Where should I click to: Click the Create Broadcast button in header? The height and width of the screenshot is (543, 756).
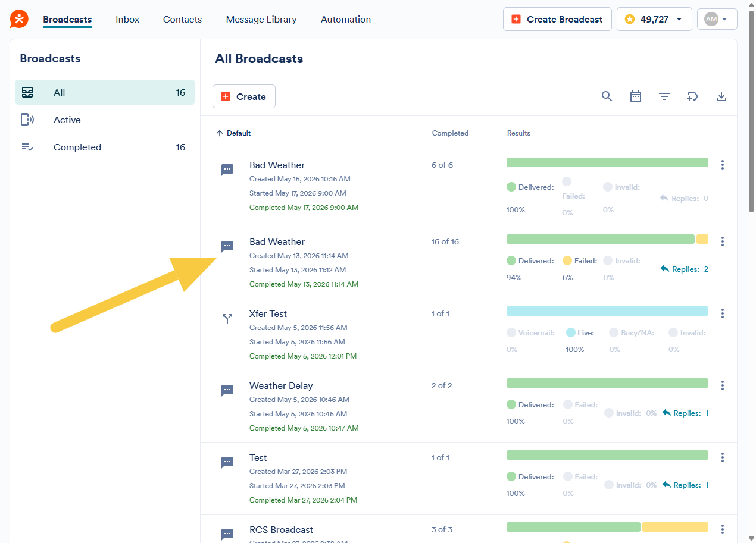click(x=557, y=19)
